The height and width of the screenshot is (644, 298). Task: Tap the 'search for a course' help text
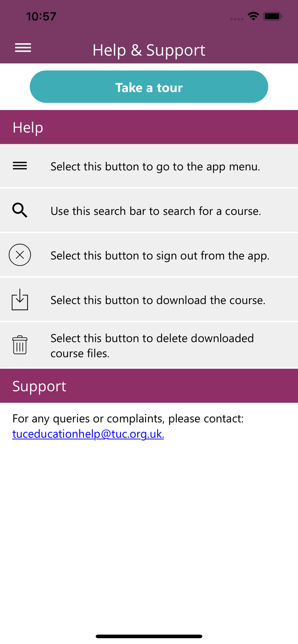coord(156,211)
